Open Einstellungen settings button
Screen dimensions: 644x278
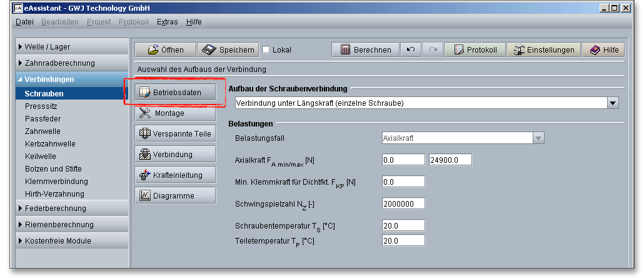click(x=543, y=50)
